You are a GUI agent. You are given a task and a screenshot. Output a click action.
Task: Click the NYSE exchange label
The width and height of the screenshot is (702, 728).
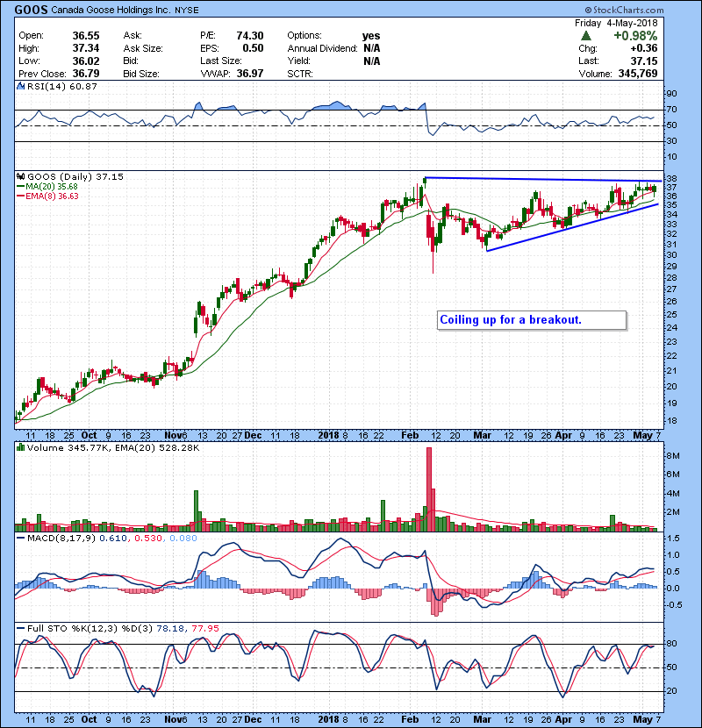point(187,11)
